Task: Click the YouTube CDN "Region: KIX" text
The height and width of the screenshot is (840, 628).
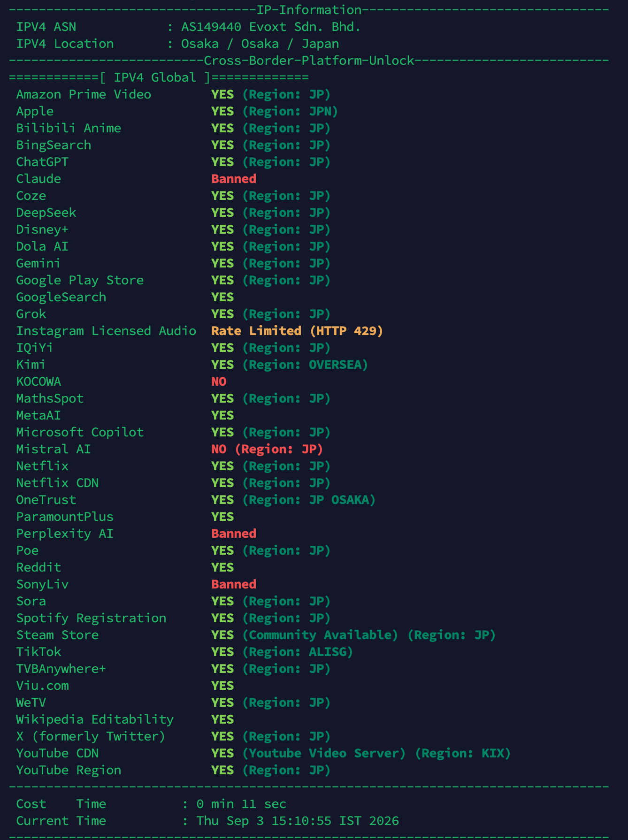Action: tap(463, 753)
